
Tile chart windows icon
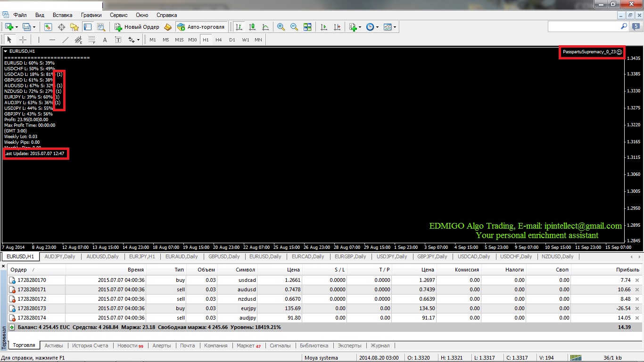(307, 27)
